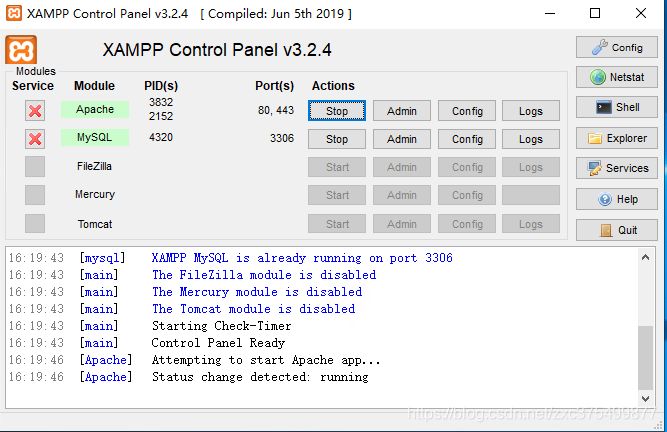Click the PID(s) column header
The height and width of the screenshot is (432, 667).
click(x=161, y=86)
